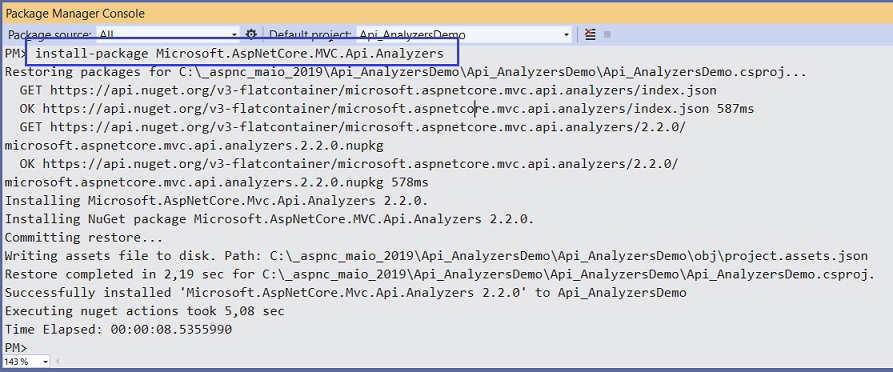Image resolution: width=893 pixels, height=372 pixels.
Task: Click the nupkg 578ms line
Action: 216,182
